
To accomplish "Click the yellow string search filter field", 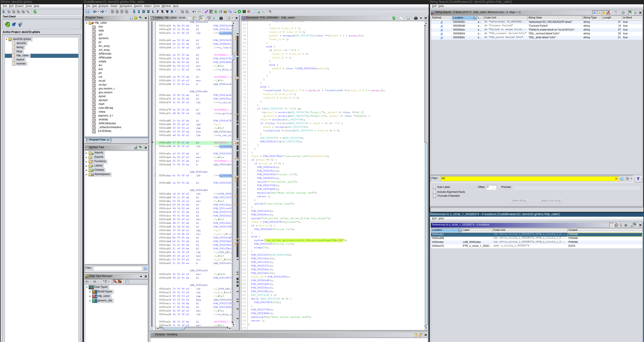I will [525, 178].
